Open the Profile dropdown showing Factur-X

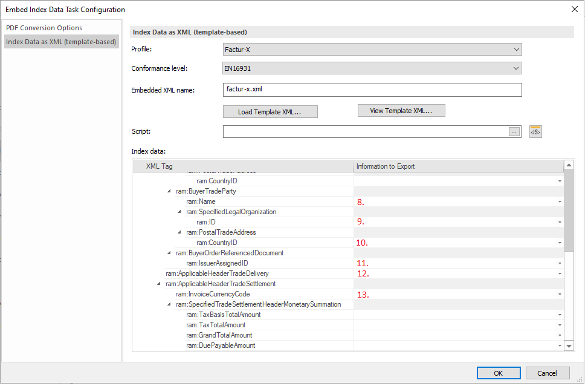(372, 50)
